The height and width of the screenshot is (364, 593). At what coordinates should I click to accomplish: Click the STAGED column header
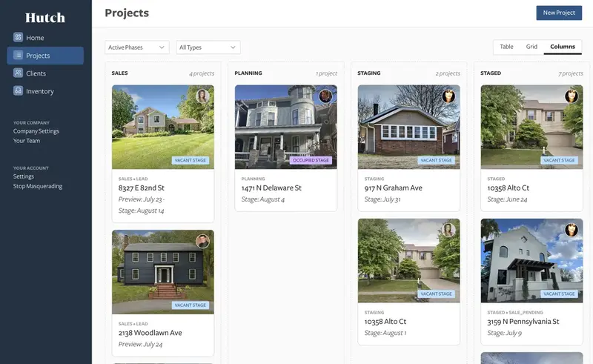click(x=491, y=73)
